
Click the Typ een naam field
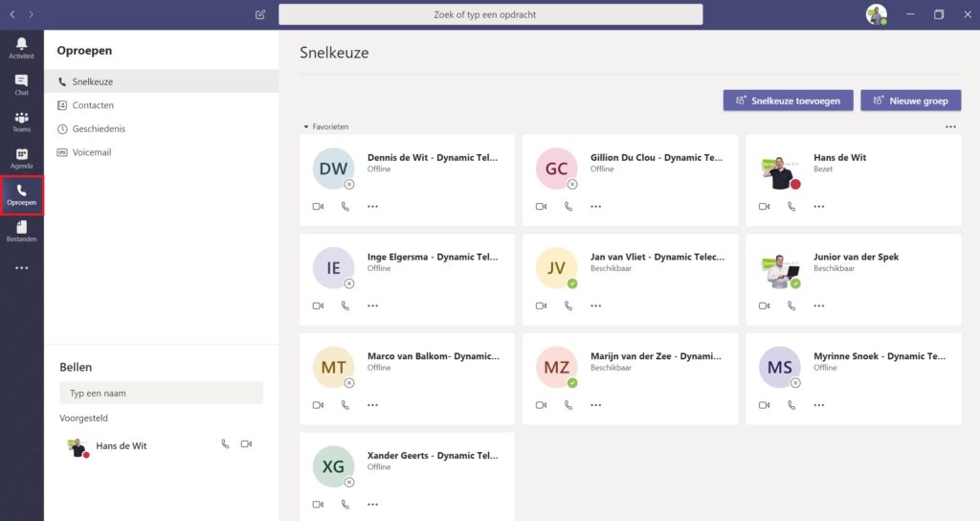point(161,393)
